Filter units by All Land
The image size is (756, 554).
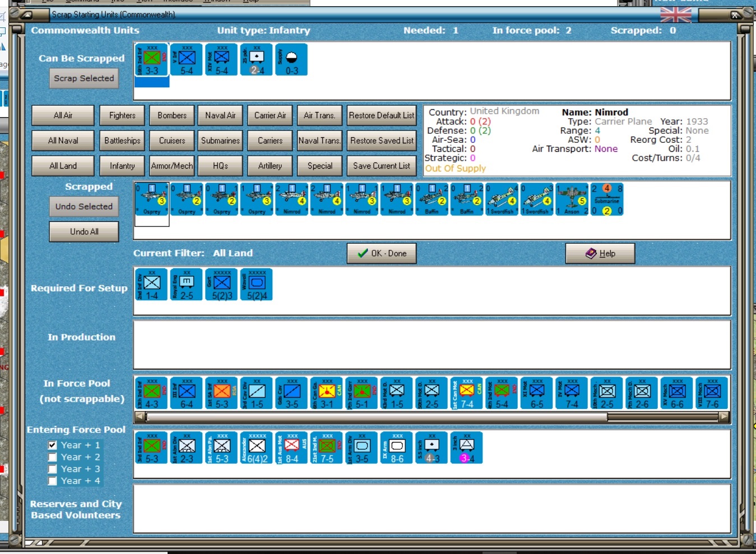[63, 166]
